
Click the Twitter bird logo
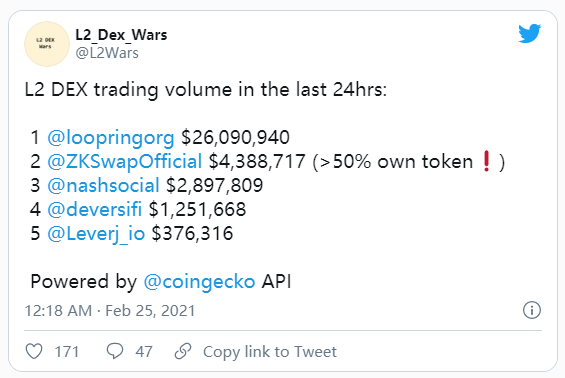coord(530,34)
